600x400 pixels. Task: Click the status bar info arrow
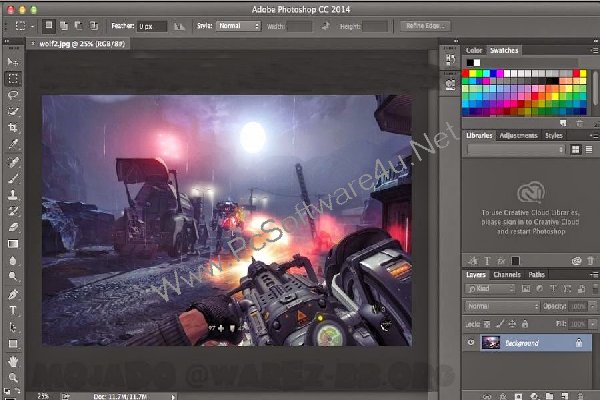(173, 397)
